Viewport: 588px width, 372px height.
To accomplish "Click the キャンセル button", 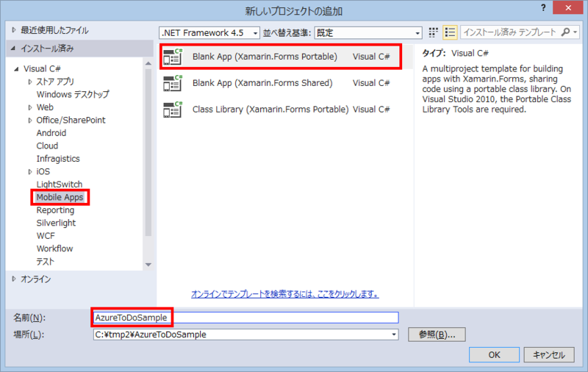I will (x=549, y=355).
